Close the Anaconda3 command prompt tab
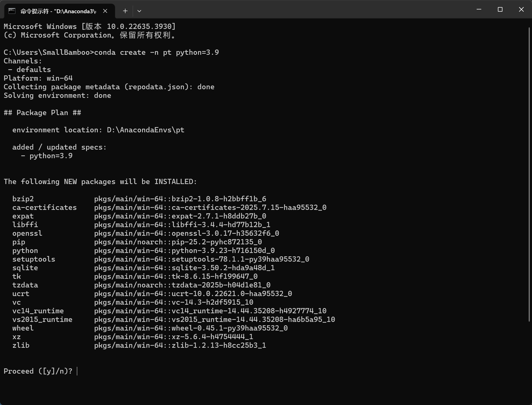532x405 pixels. point(105,11)
